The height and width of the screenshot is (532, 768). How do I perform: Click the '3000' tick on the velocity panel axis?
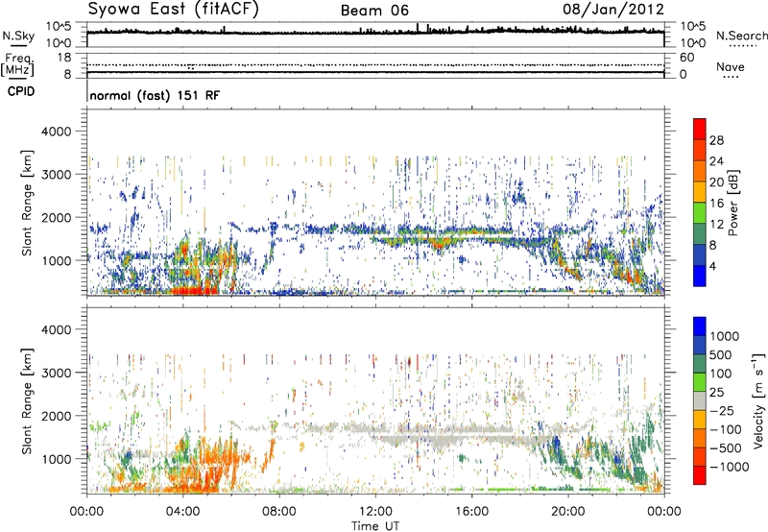pyautogui.click(x=57, y=373)
